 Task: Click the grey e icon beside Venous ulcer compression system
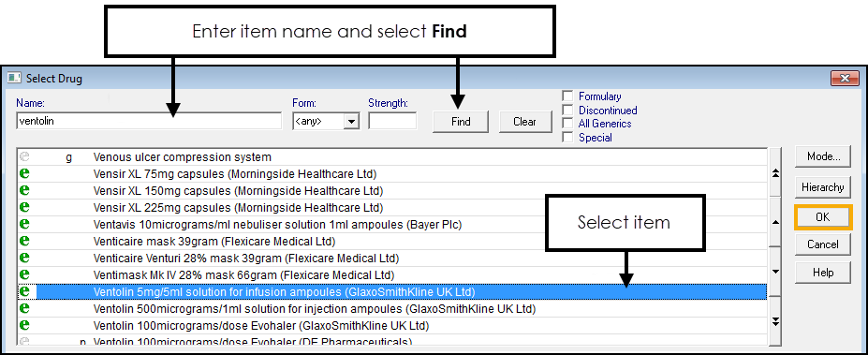click(x=24, y=156)
